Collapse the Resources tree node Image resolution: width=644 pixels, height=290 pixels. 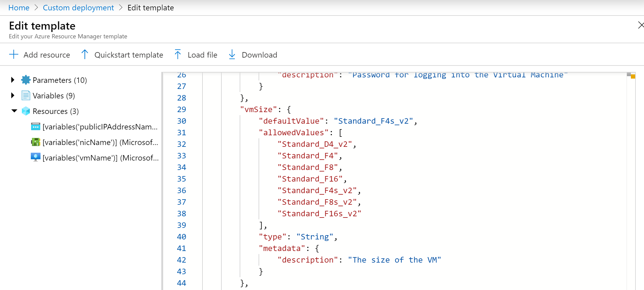[x=14, y=111]
